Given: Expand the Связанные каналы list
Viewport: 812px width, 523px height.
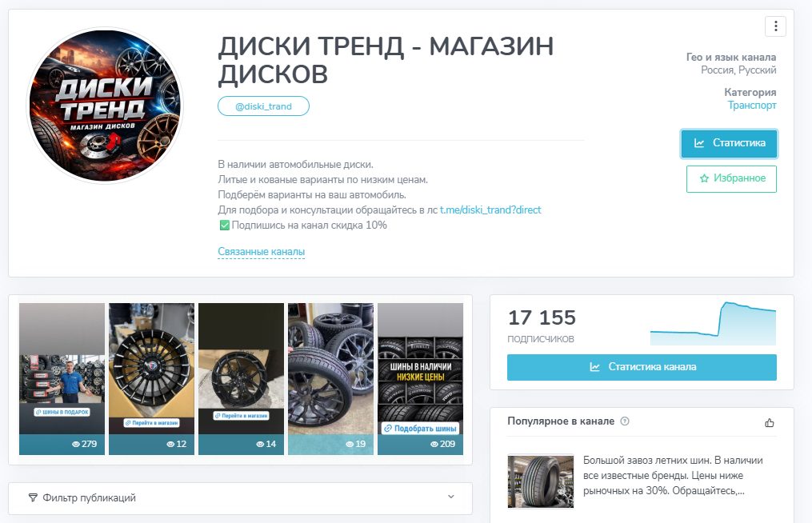Looking at the screenshot, I should [x=261, y=252].
